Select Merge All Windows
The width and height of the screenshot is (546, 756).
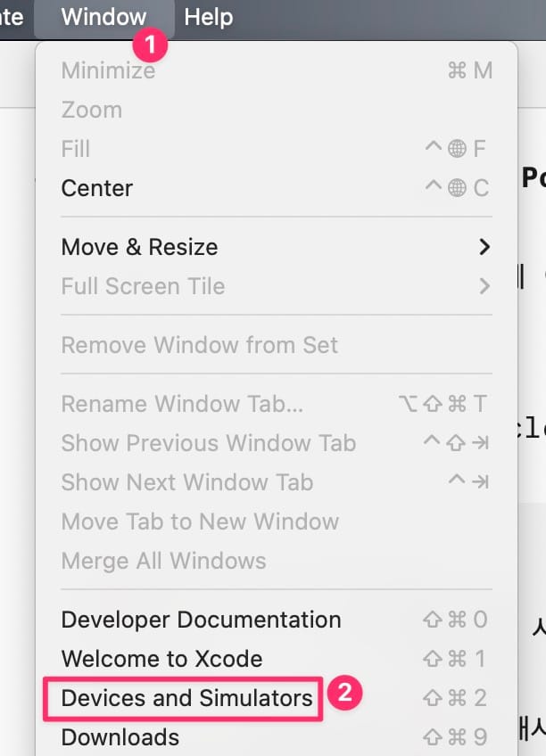[x=276, y=561]
